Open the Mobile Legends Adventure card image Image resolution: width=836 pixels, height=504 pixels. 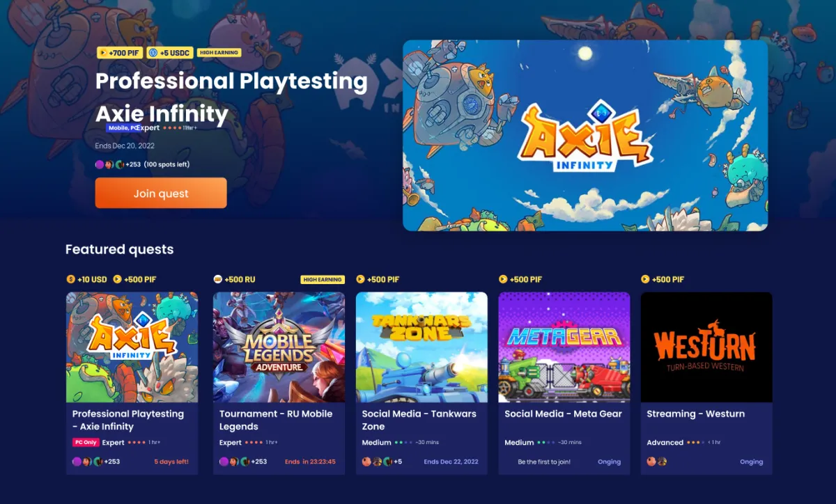pyautogui.click(x=279, y=347)
